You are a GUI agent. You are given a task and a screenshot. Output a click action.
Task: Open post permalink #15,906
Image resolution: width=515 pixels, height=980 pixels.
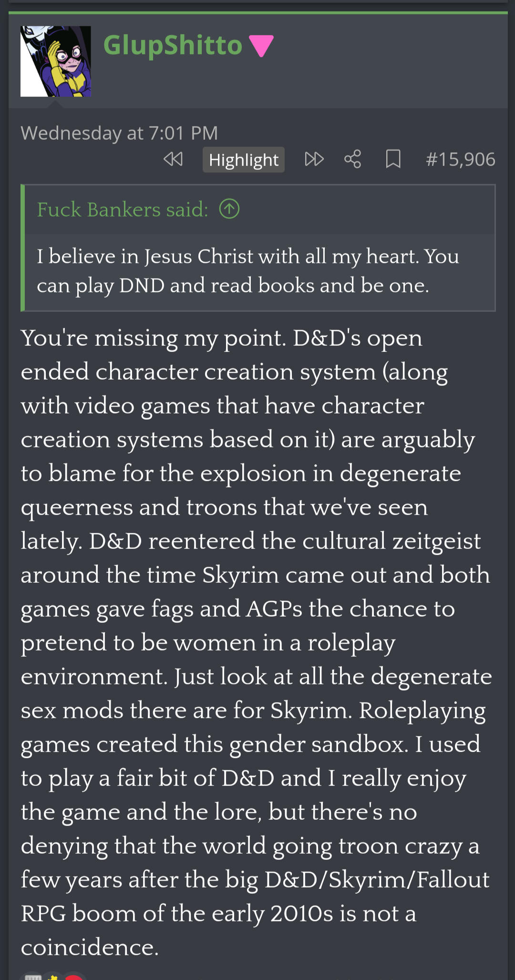461,159
